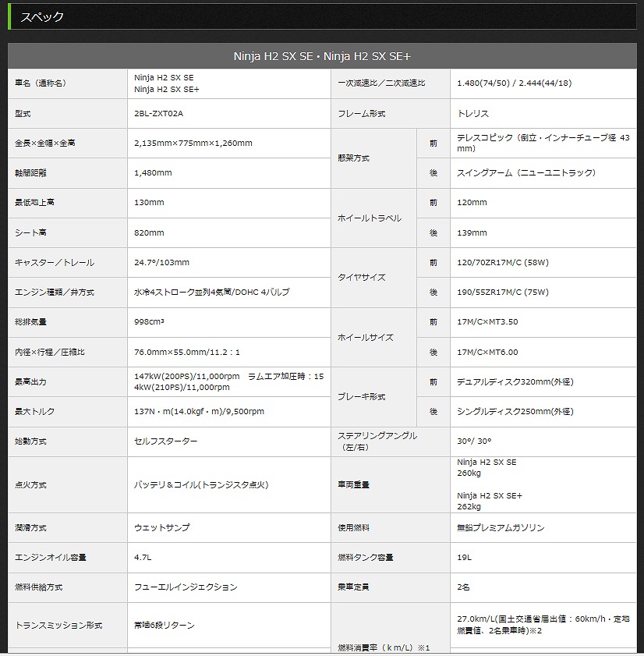Select the 軸間距離 label
Screen dimensions: 644x656
coord(30,173)
